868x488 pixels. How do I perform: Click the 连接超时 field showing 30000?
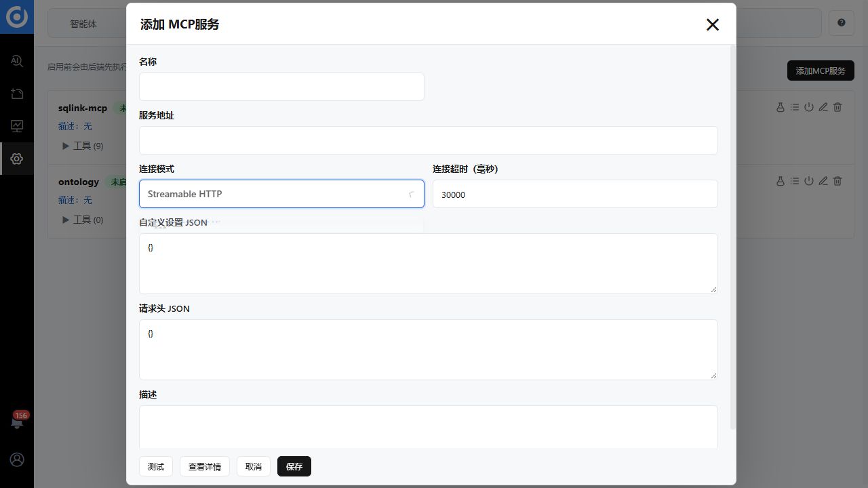[575, 194]
